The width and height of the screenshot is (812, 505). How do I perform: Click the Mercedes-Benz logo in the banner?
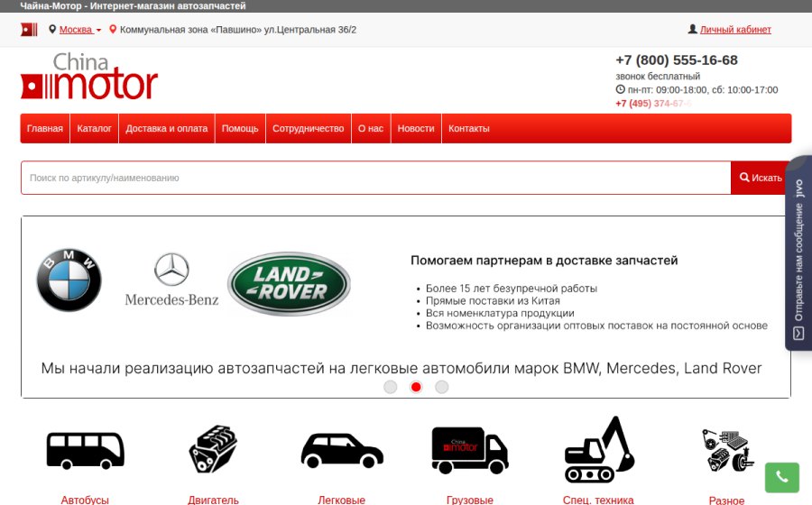[172, 280]
